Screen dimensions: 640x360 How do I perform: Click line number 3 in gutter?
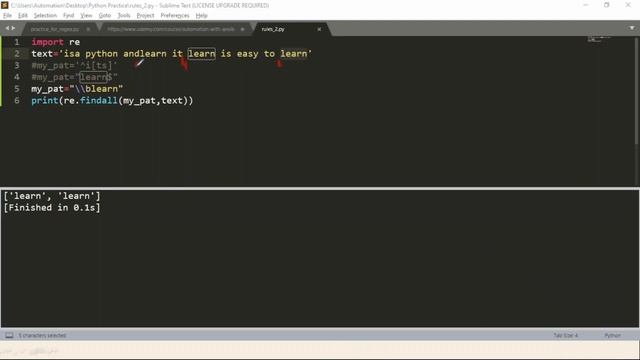[17, 65]
